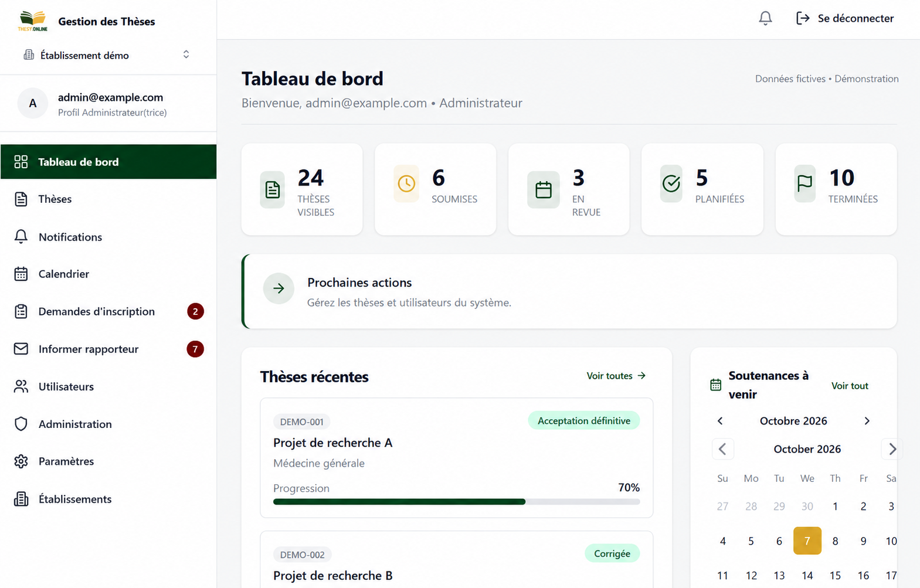Screen dimensions: 920x588
Task: Click the 24 Thèses visibles count
Action: coord(311,178)
